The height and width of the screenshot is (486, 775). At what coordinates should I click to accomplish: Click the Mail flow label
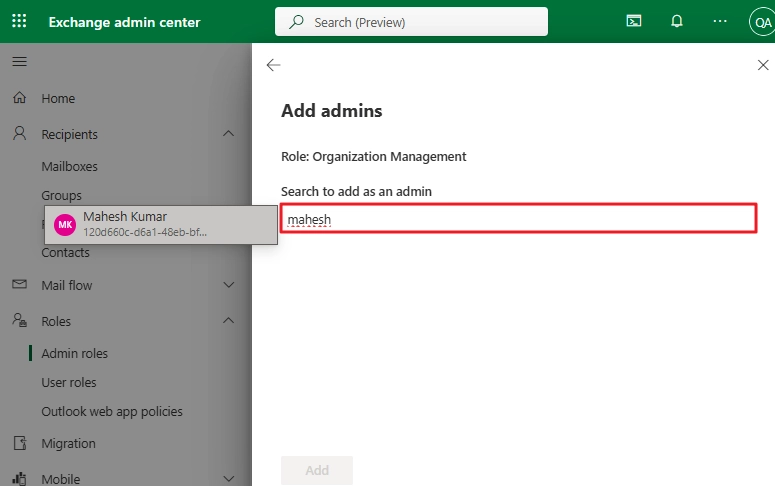pos(67,285)
